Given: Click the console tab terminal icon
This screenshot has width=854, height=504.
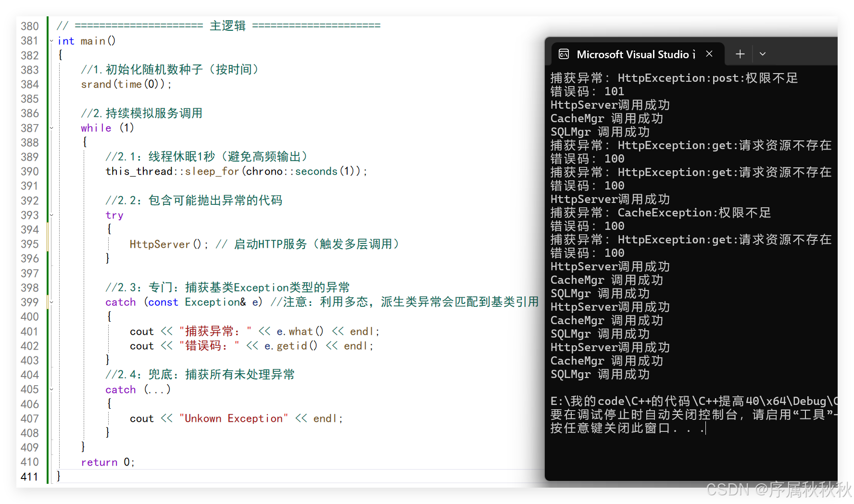Looking at the screenshot, I should coord(564,54).
